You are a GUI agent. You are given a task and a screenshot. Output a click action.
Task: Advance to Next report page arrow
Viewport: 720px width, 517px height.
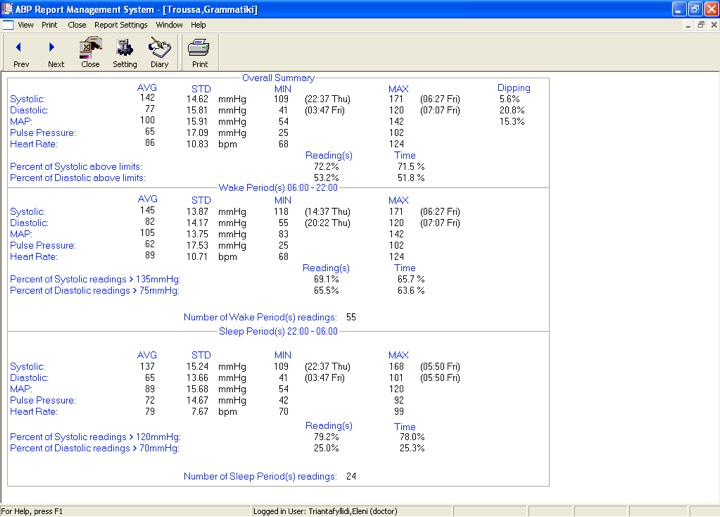[x=56, y=53]
